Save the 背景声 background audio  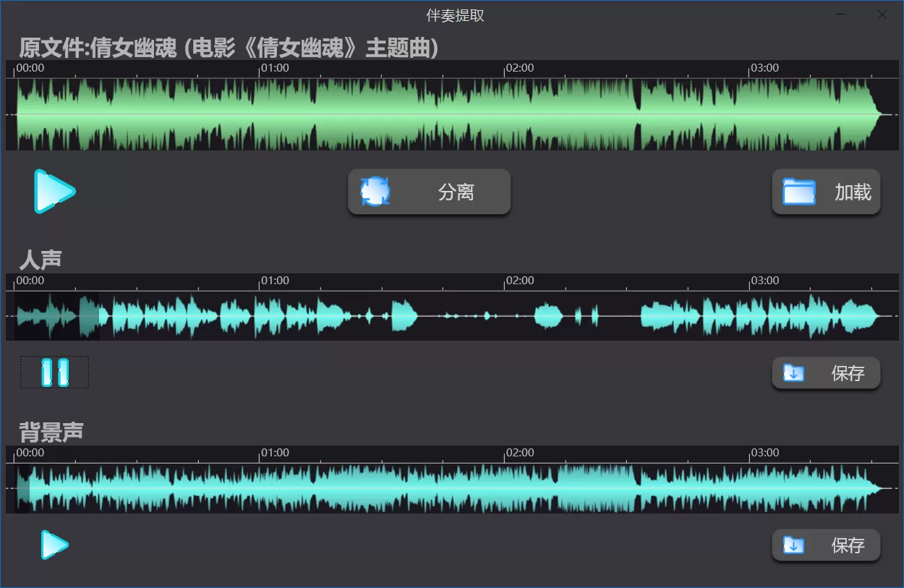(826, 546)
